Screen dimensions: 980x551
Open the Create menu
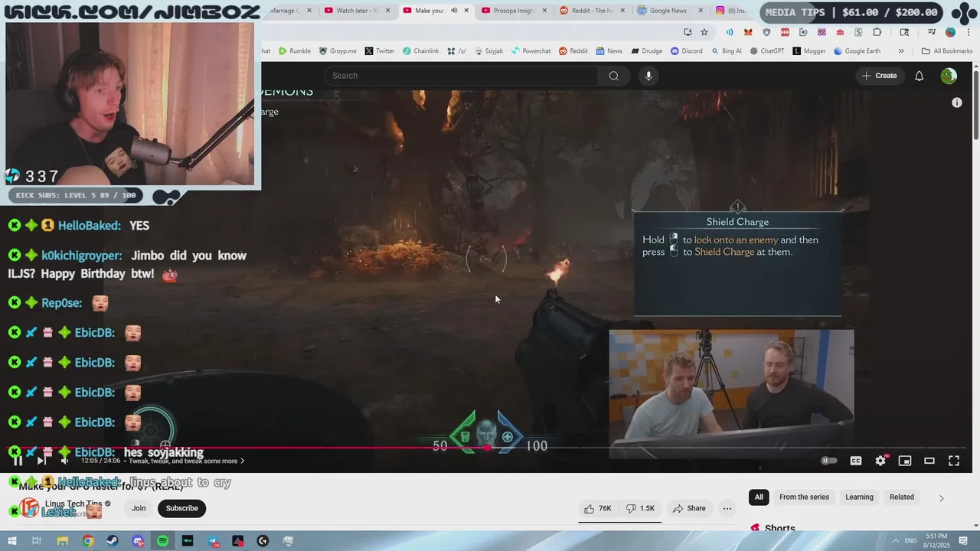click(x=879, y=76)
